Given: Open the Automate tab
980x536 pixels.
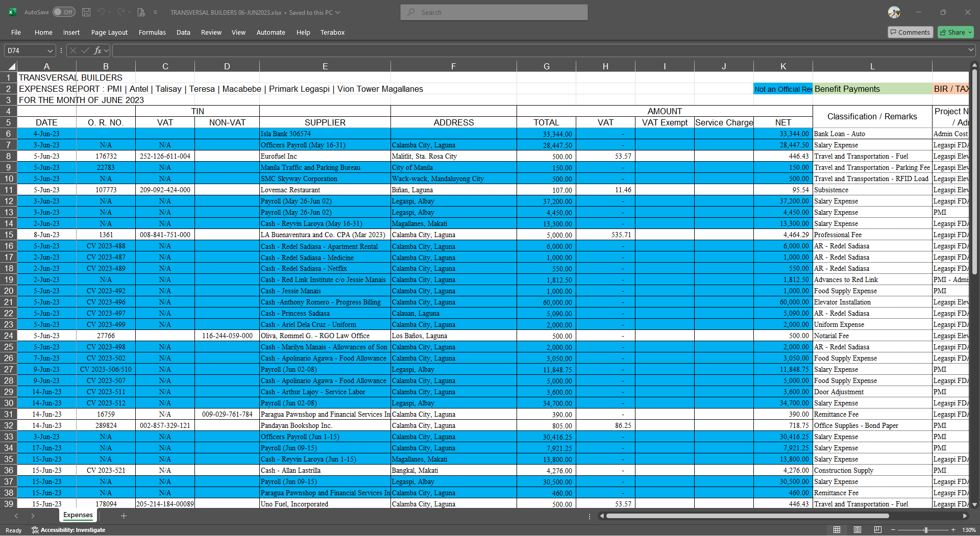Looking at the screenshot, I should [271, 32].
